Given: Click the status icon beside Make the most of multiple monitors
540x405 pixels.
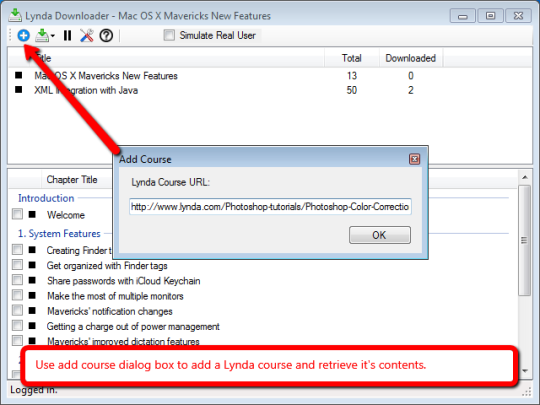Looking at the screenshot, I should pyautogui.click(x=32, y=295).
